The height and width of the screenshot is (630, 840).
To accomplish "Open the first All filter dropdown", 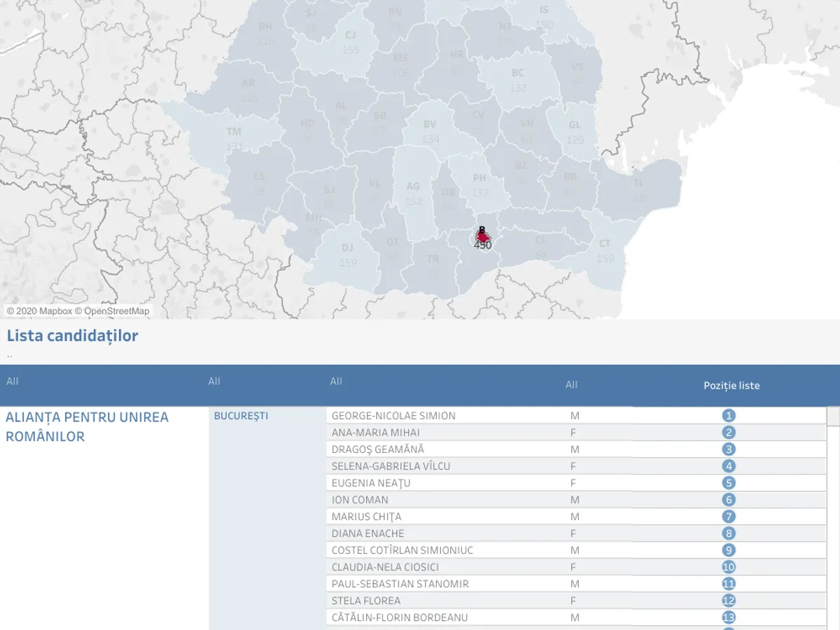I will pos(11,381).
